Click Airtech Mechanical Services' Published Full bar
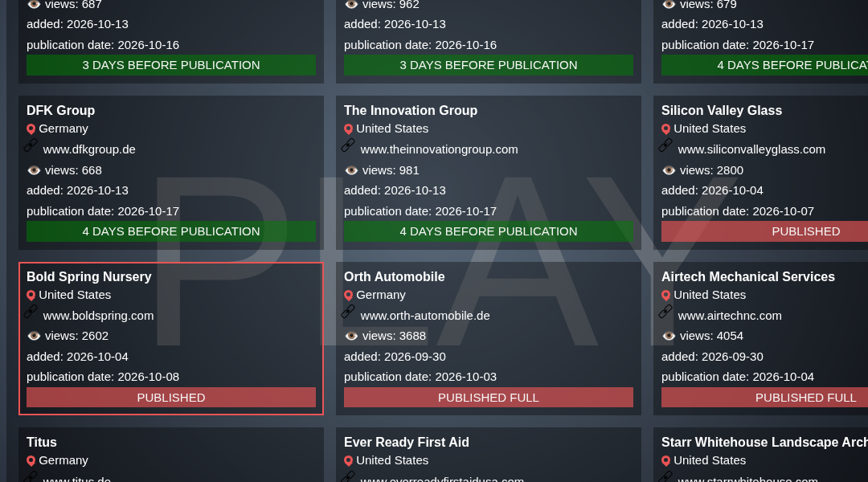The height and width of the screenshot is (482, 868). click(x=764, y=398)
